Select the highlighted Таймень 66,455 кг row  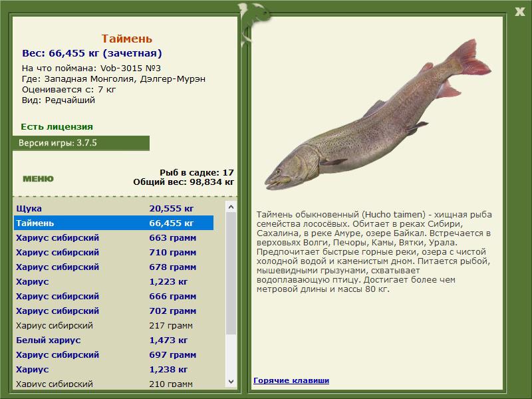[114, 223]
